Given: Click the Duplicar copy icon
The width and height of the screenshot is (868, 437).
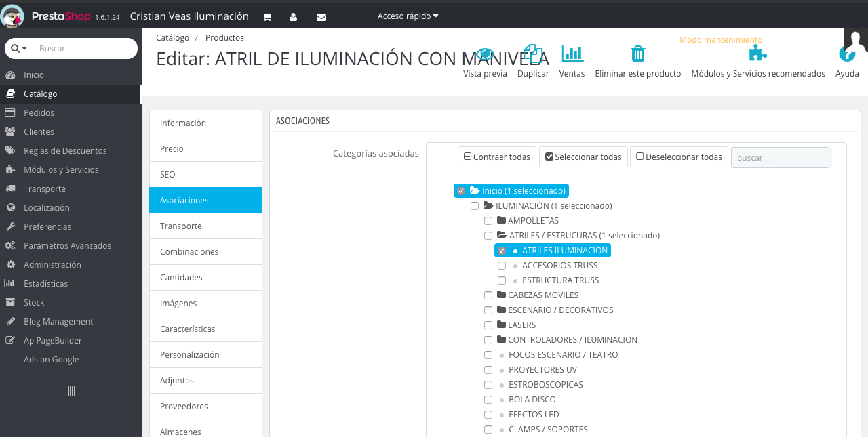Looking at the screenshot, I should 533,54.
